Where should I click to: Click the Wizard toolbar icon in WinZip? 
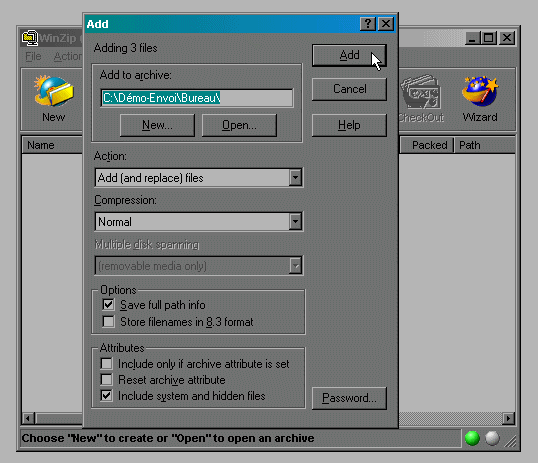pos(480,99)
